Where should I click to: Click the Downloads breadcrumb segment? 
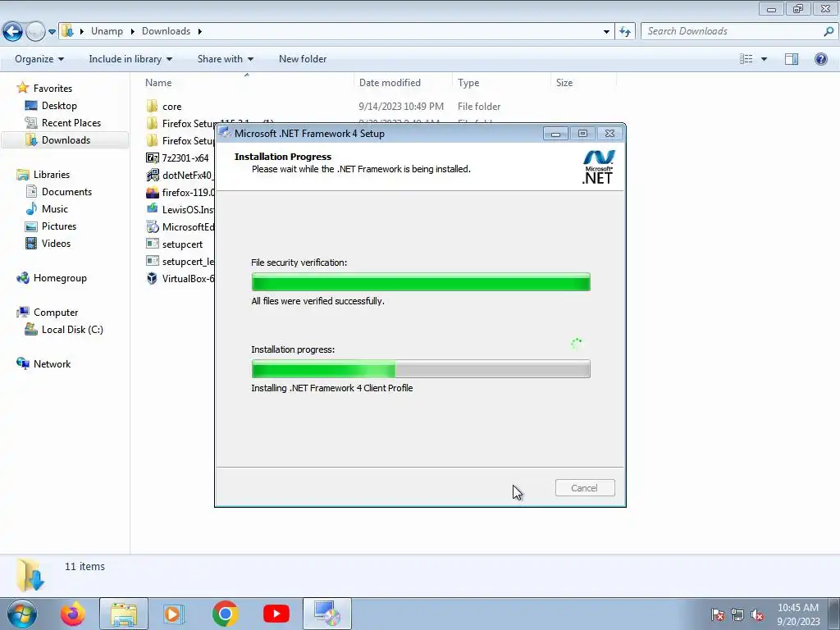click(166, 31)
